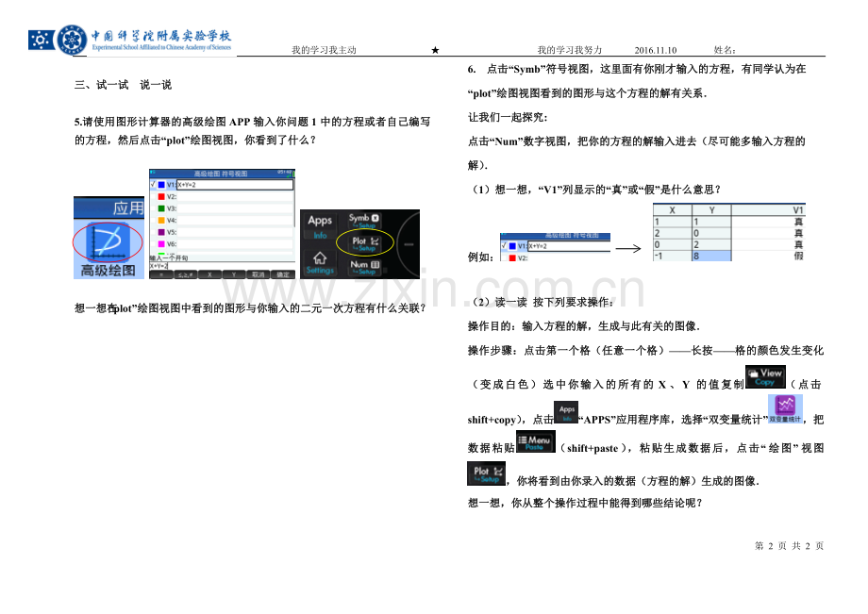This screenshot has width=868, height=614.
Task: Pick the blue V1 color swatch in large view
Action: pyautogui.click(x=161, y=185)
